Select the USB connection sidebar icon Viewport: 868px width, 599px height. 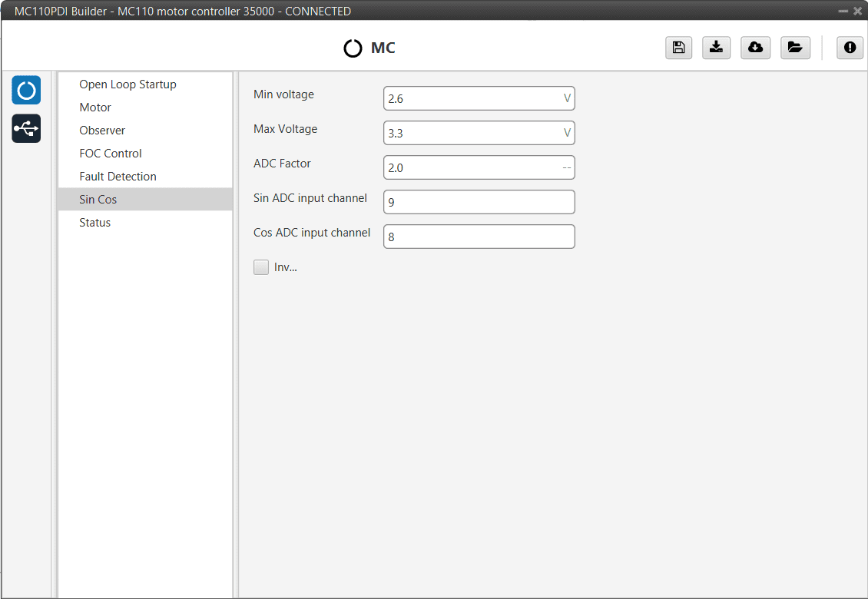(26, 128)
